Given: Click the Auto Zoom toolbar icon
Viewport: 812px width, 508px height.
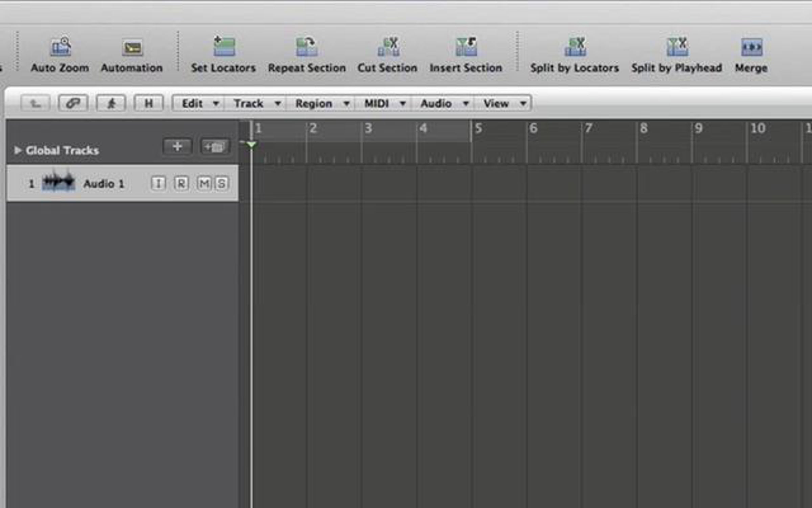Looking at the screenshot, I should [x=61, y=47].
